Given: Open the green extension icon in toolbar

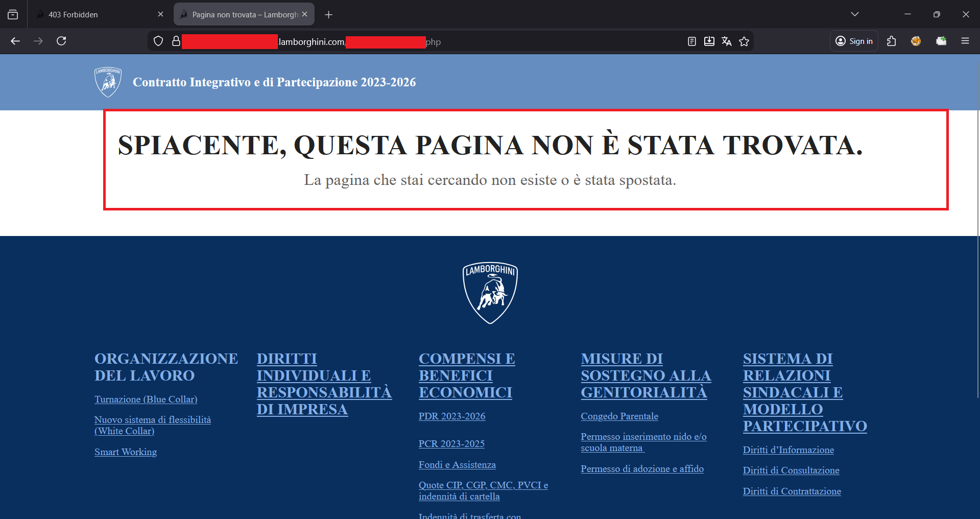Looking at the screenshot, I should (x=941, y=41).
